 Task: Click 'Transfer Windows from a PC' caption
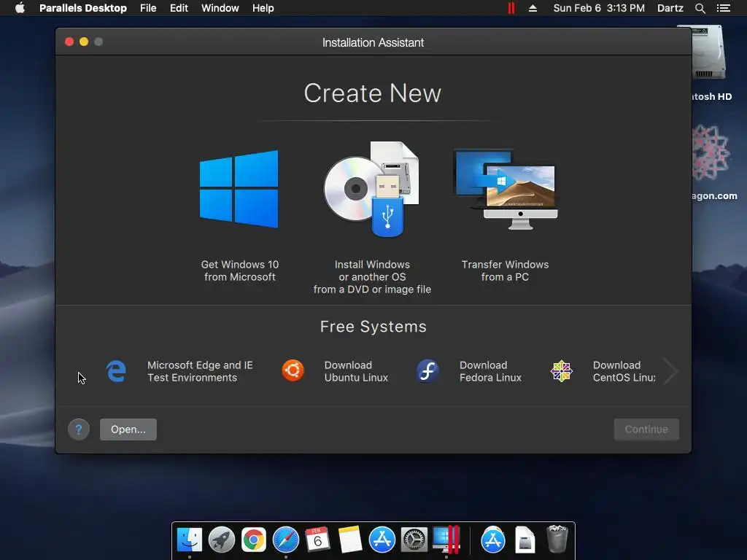(x=505, y=271)
